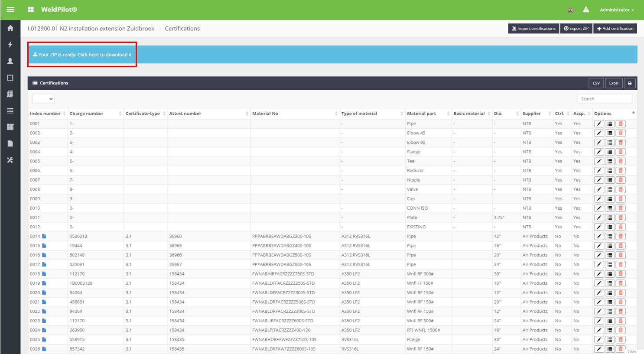The height and width of the screenshot is (354, 644).
Task: Click the hamburger menu icon in header
Action: coord(10,10)
